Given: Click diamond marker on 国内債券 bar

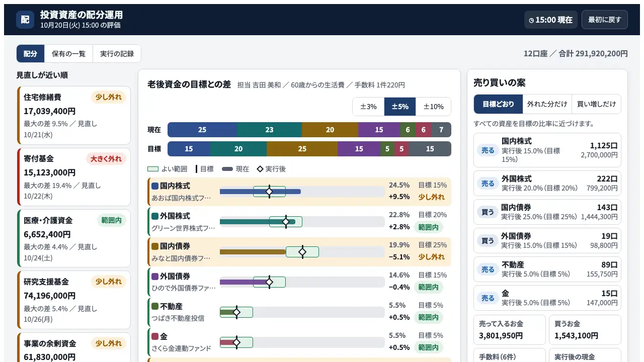Looking at the screenshot, I should pyautogui.click(x=302, y=252).
